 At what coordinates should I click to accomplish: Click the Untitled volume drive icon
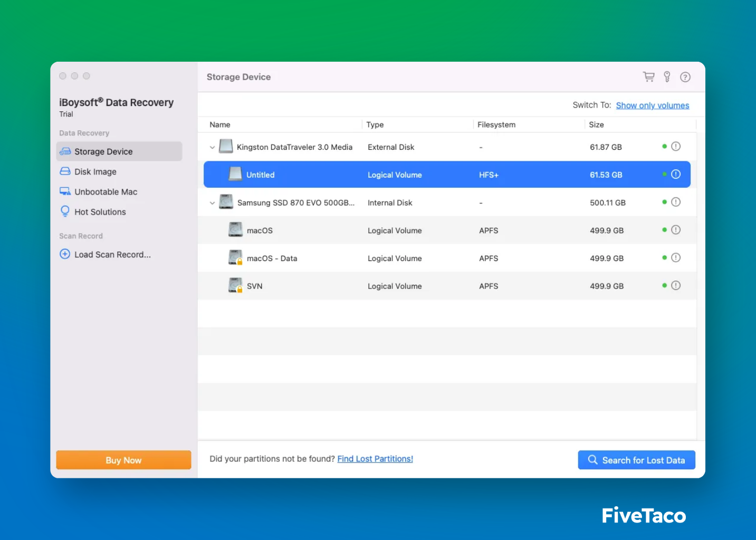coord(236,173)
